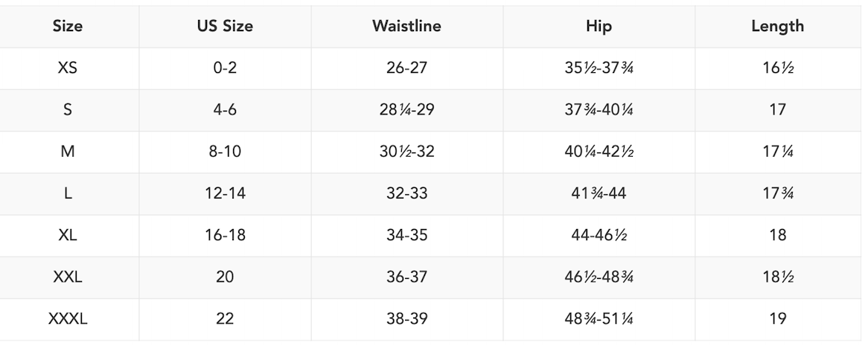The height and width of the screenshot is (345, 868).
Task: Click the Hip column header
Action: [x=599, y=26]
